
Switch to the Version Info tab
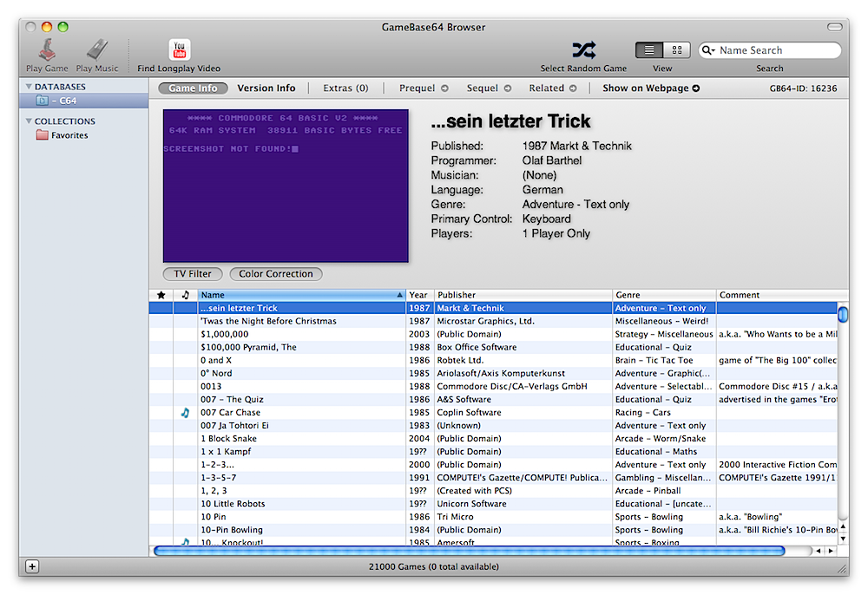(266, 88)
